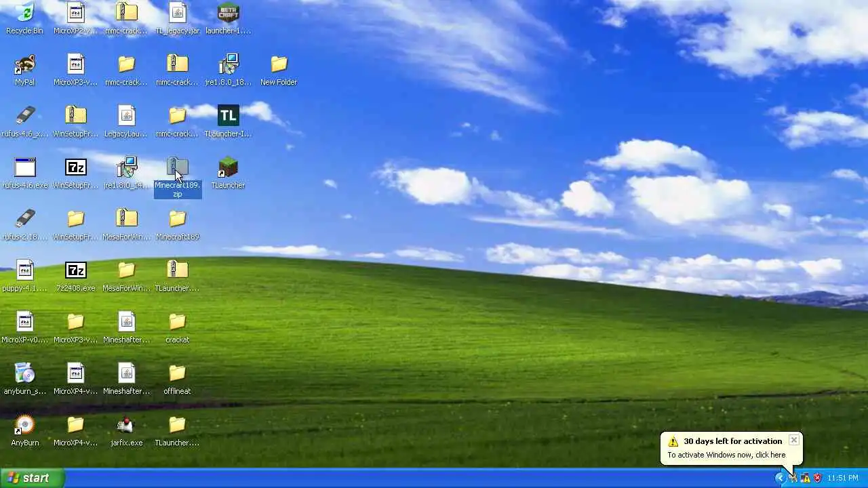Select the anyburn_s setup installer icon
The width and height of the screenshot is (868, 488).
pyautogui.click(x=24, y=373)
